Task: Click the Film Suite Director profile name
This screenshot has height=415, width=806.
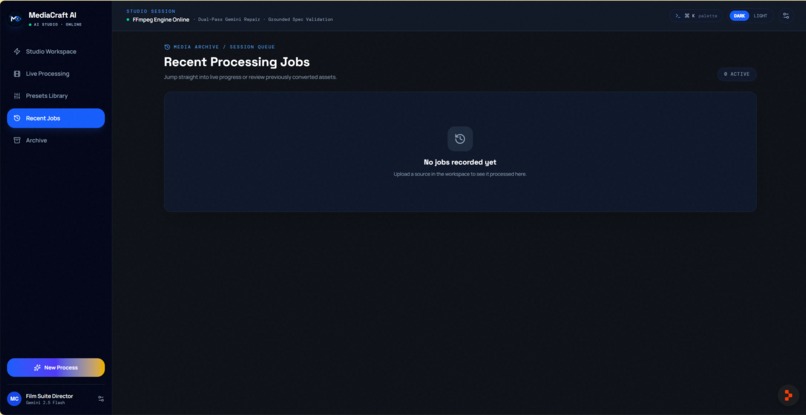Action: tap(49, 396)
